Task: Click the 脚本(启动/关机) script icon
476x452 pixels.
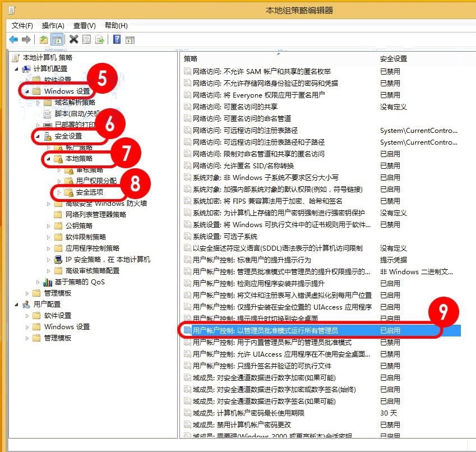Action: click(48, 114)
